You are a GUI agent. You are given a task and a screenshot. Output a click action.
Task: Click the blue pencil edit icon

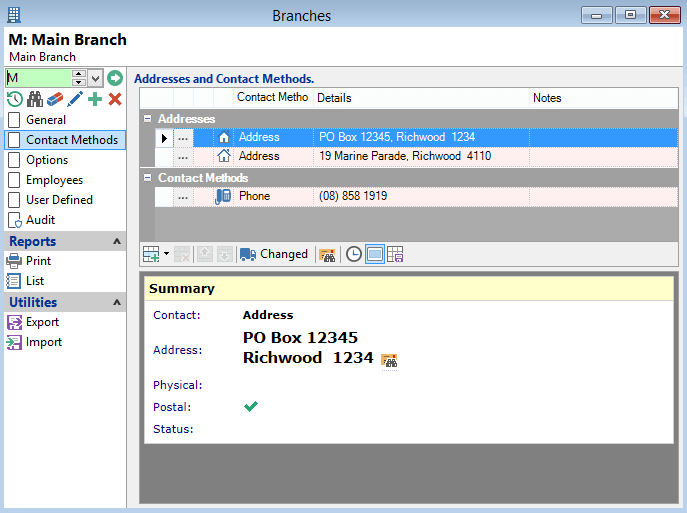[75, 99]
